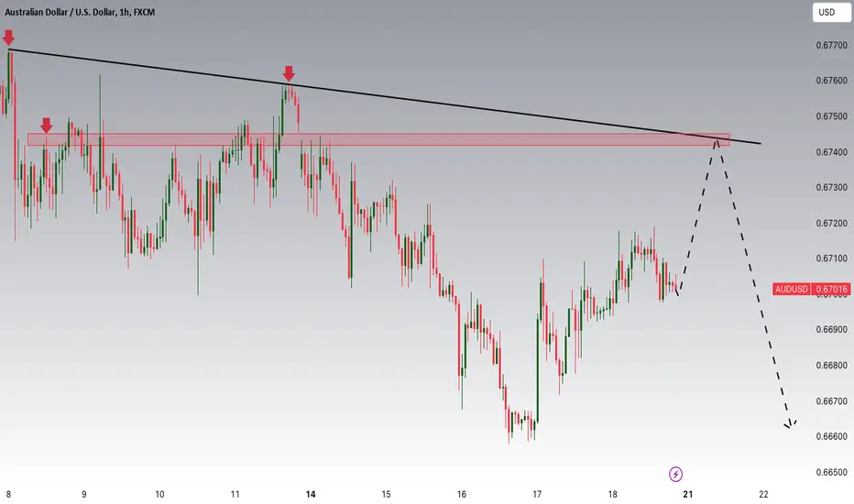
Task: Click the 0.66800 price axis label
Action: tap(831, 366)
